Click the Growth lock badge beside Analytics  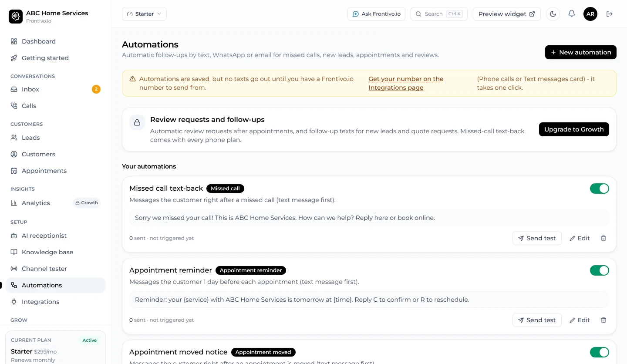click(x=86, y=203)
